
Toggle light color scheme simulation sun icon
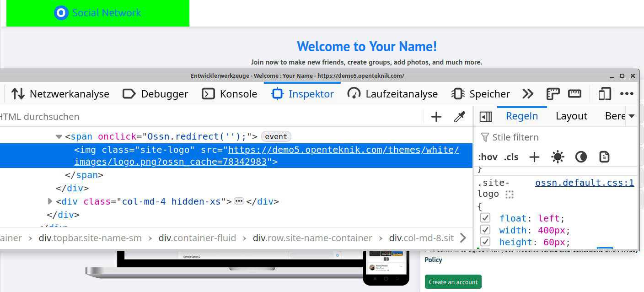pos(558,157)
